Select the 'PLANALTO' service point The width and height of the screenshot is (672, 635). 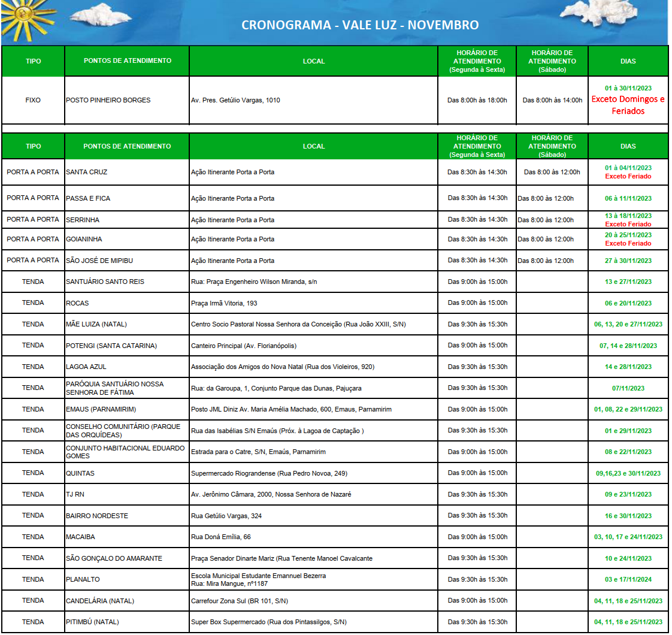(83, 579)
